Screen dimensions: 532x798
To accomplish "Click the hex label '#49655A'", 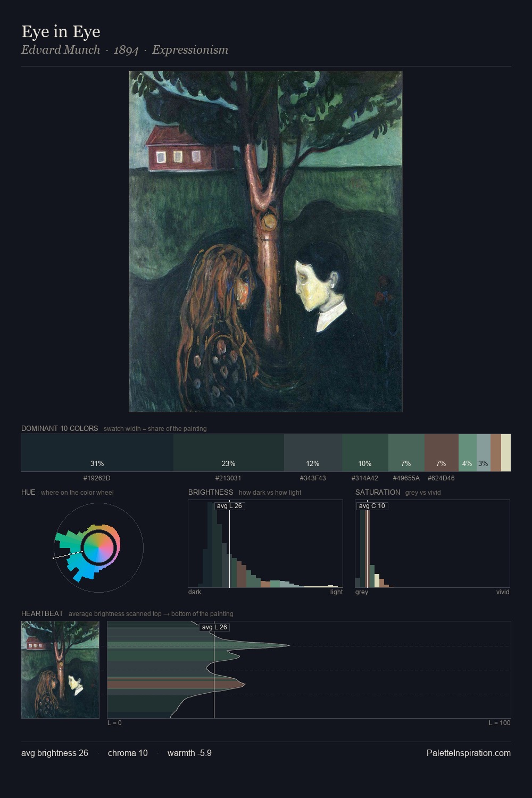I will click(406, 478).
